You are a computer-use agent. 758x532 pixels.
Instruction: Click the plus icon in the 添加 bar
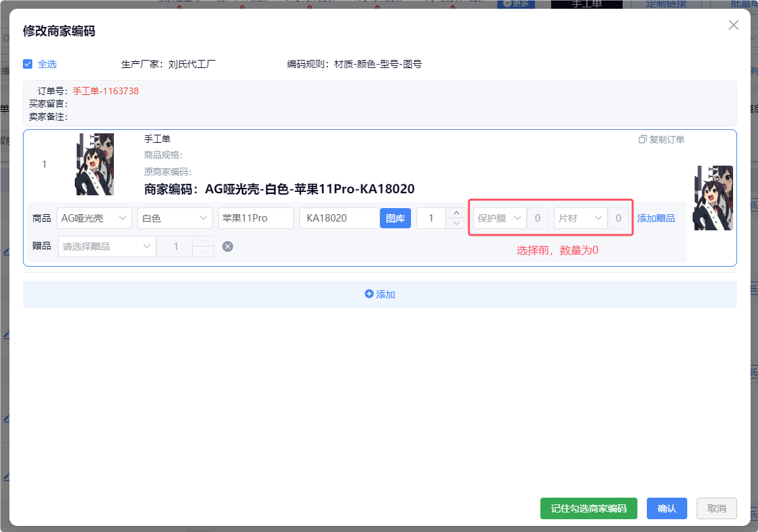click(369, 294)
